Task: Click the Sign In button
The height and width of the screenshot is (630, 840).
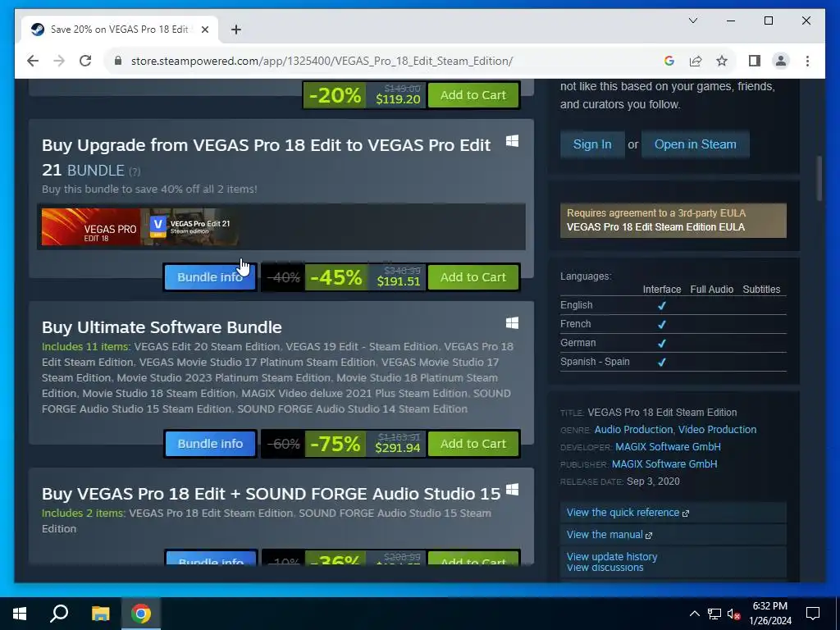Action: [592, 144]
